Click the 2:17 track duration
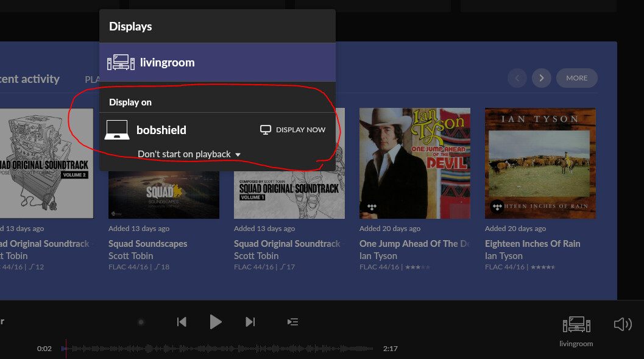Viewport: 644px width, 359px height. click(x=390, y=349)
